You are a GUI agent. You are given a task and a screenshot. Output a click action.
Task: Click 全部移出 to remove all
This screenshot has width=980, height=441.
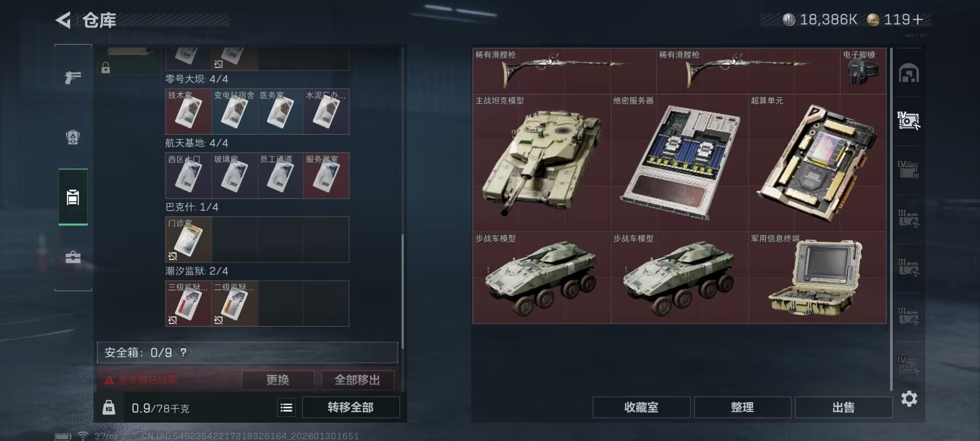(x=357, y=380)
